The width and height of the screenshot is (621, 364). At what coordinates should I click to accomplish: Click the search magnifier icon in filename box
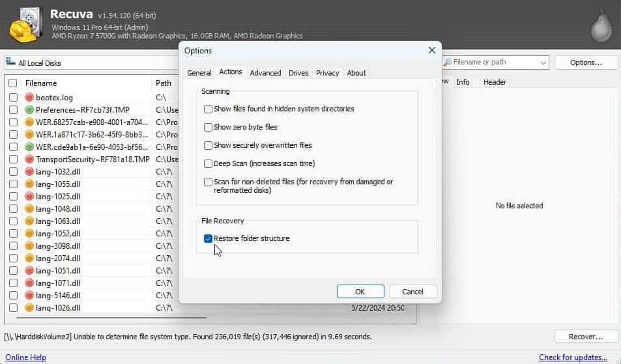pos(448,62)
